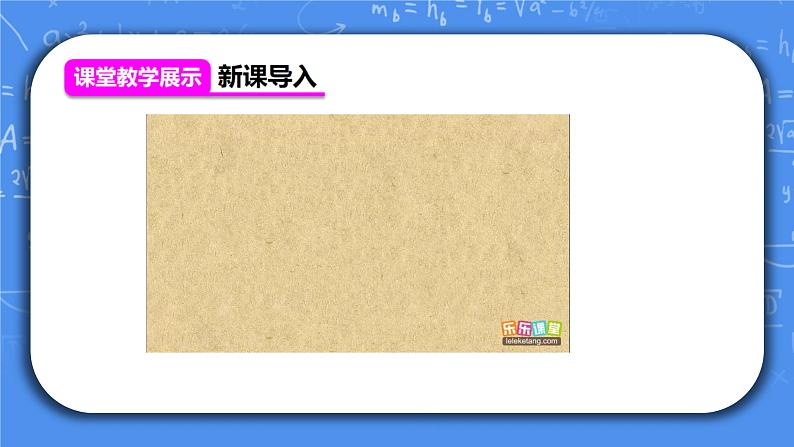Viewport: 794px width, 447px height.
Task: Play the beige video in slide center
Action: 357,232
